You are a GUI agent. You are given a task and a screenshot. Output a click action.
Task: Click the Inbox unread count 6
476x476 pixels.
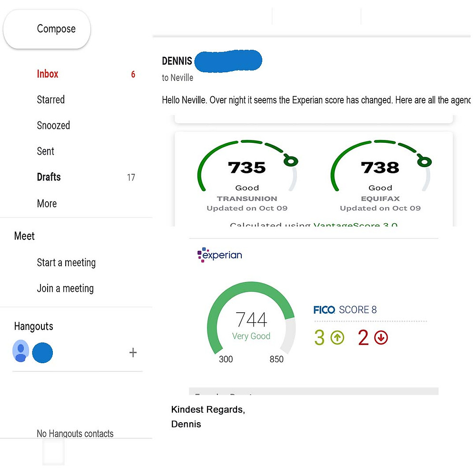[x=133, y=74]
